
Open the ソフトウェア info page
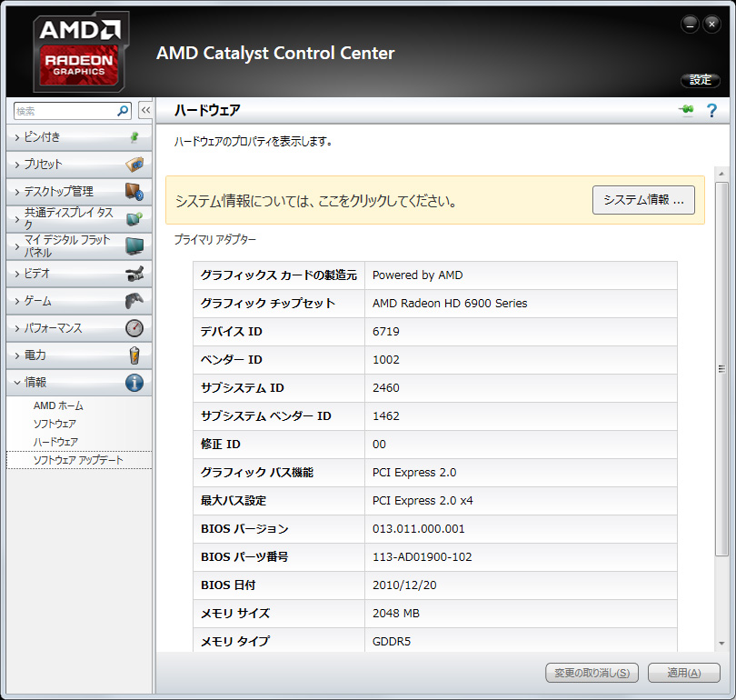(x=55, y=424)
